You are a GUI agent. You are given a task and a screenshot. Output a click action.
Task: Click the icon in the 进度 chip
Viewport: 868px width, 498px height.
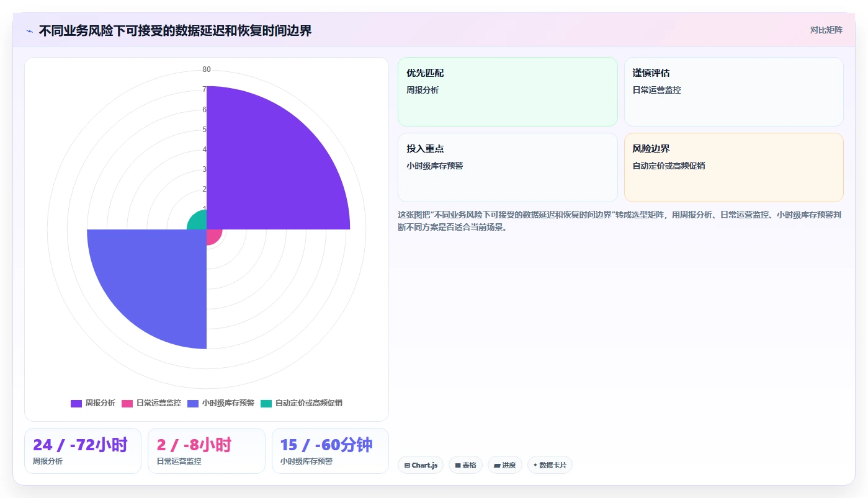pyautogui.click(x=497, y=465)
